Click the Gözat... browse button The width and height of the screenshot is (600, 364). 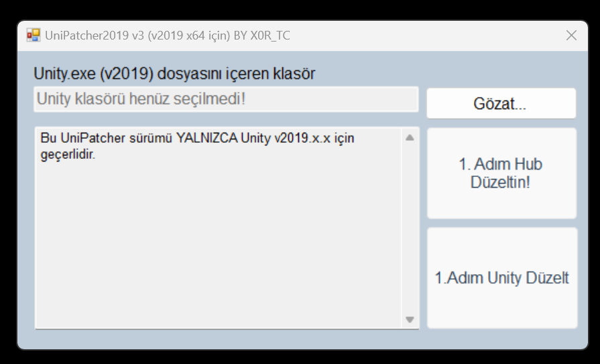pos(501,103)
